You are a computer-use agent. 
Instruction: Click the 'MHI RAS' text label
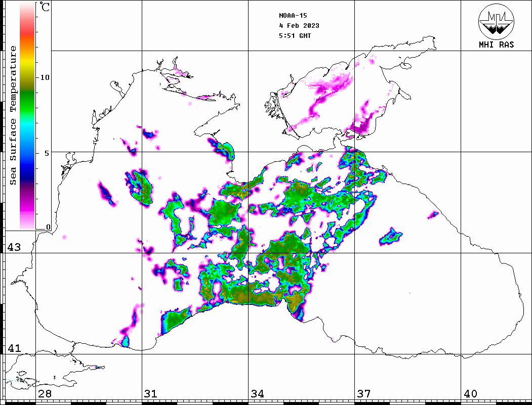pyautogui.click(x=497, y=44)
